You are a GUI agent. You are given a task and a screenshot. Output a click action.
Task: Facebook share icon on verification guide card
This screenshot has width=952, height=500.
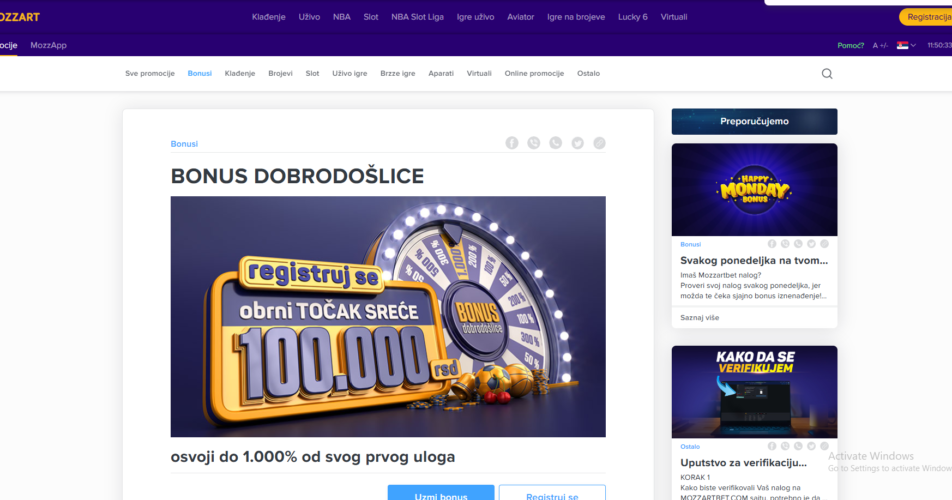click(772, 446)
